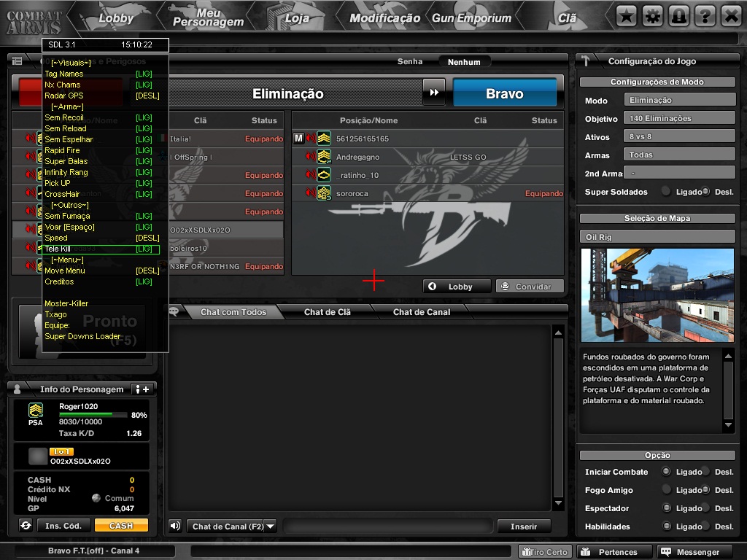
Task: Click the character info add-person icon
Action: tap(142, 389)
